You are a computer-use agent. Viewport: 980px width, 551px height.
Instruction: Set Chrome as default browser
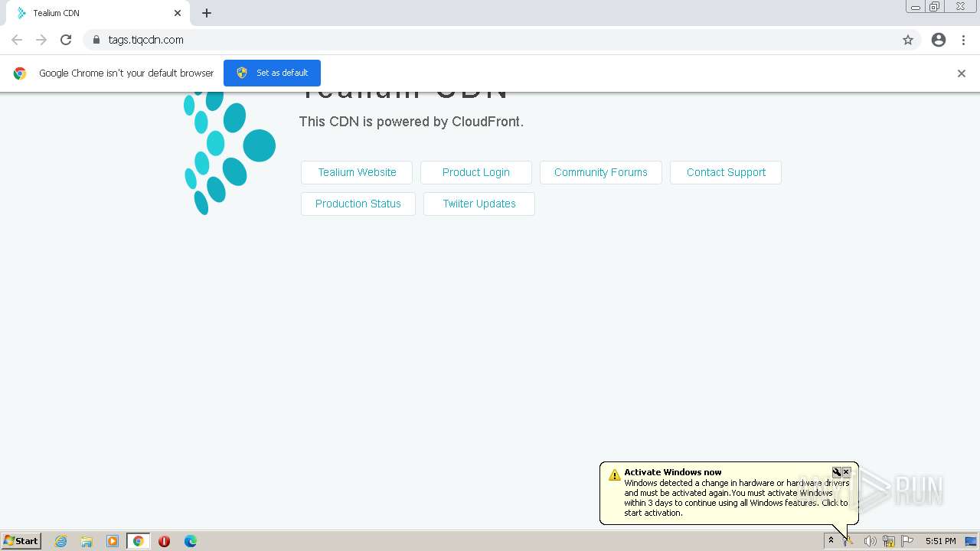pyautogui.click(x=272, y=73)
